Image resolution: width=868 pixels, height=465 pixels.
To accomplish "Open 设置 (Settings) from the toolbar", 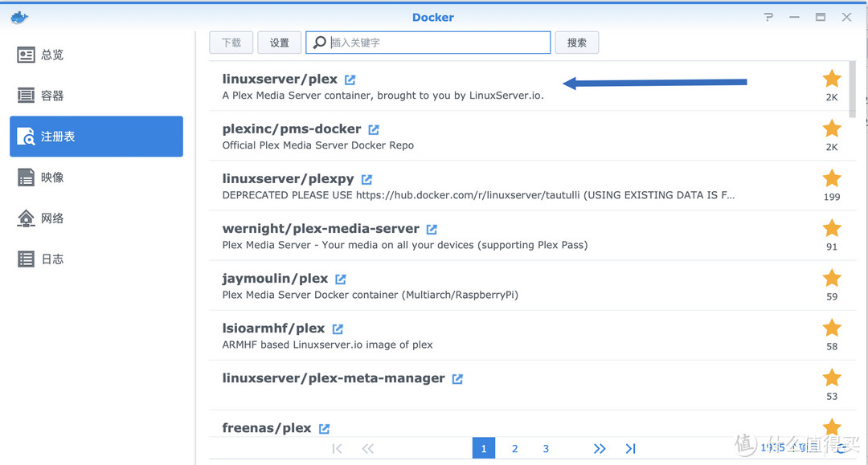I will point(279,42).
